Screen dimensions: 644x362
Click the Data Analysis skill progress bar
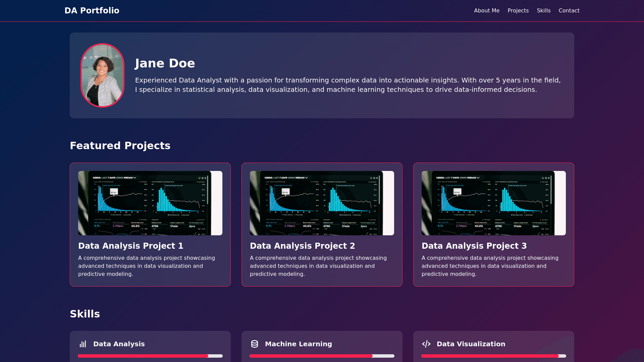coord(150,356)
